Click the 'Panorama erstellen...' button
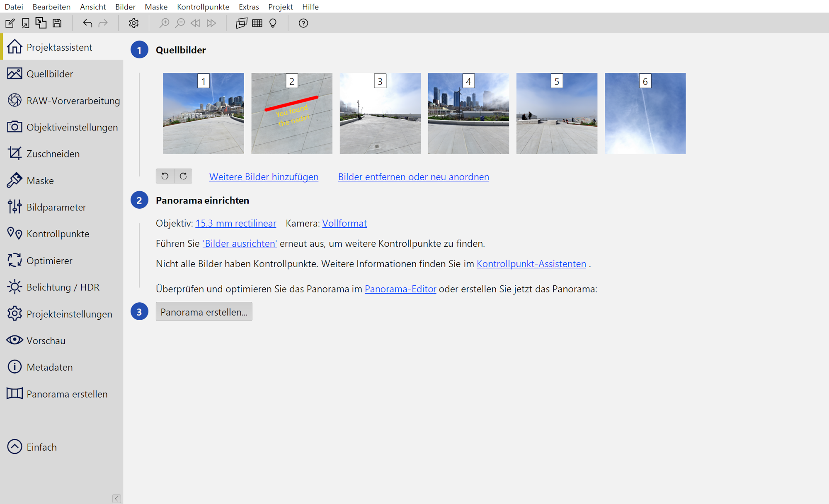 point(204,311)
